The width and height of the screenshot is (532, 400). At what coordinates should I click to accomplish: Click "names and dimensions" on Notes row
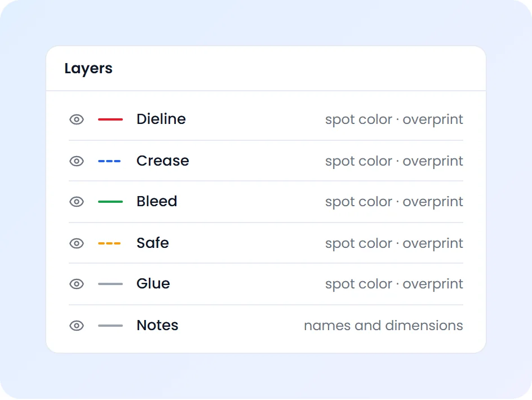(x=383, y=326)
